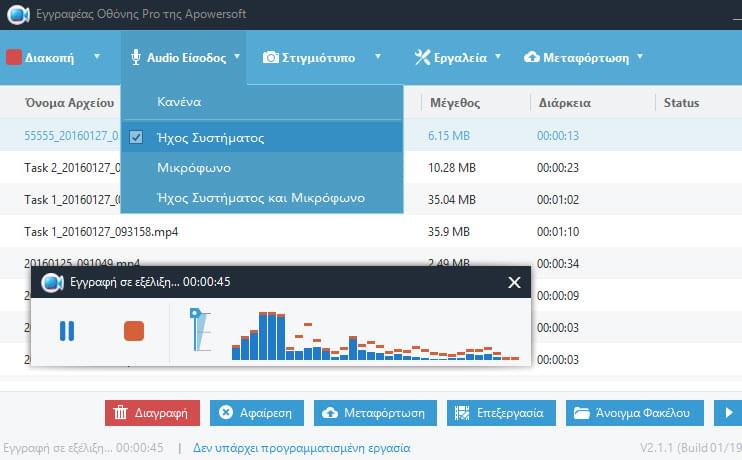Expand the Εργαλεία dropdown arrow

(498, 57)
